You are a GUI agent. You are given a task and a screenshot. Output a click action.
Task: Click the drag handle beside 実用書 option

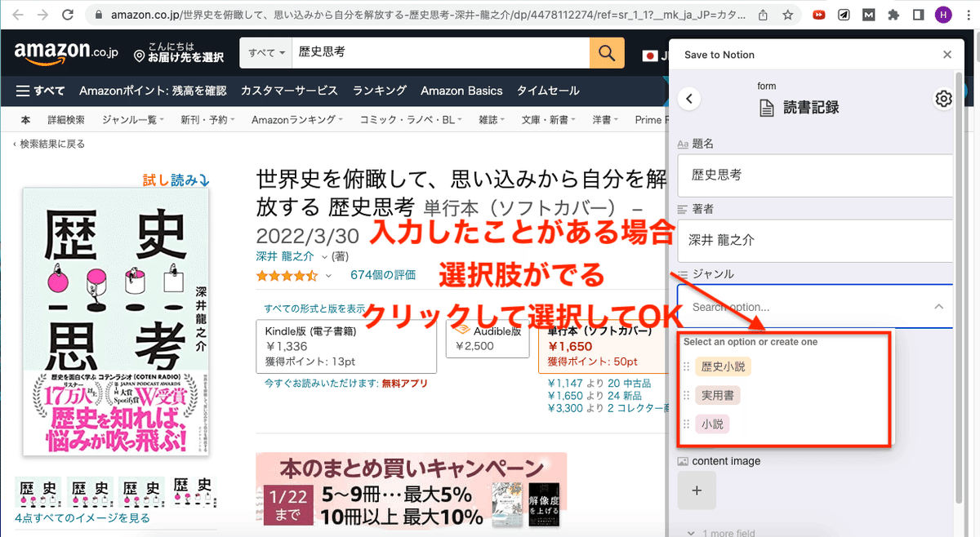click(x=686, y=396)
